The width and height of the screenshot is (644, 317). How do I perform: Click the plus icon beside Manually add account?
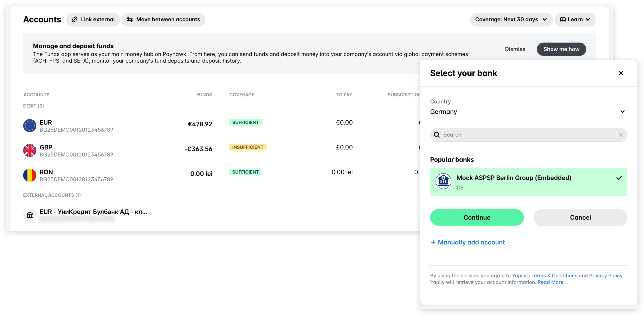433,242
